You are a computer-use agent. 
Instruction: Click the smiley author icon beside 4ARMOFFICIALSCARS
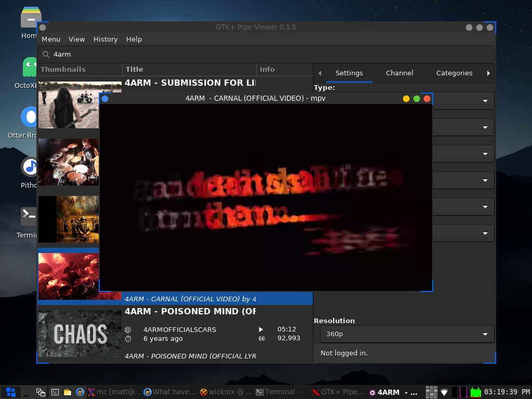coord(128,330)
